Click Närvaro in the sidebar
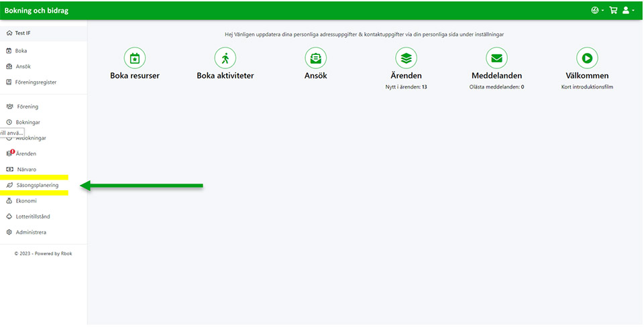The height and width of the screenshot is (327, 644). (x=26, y=169)
